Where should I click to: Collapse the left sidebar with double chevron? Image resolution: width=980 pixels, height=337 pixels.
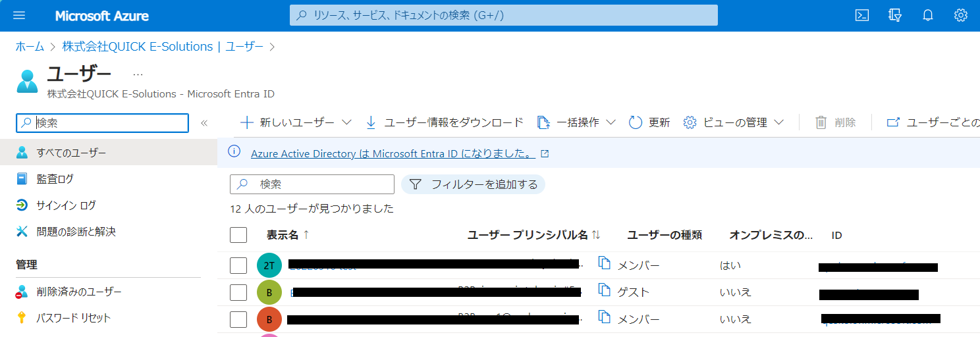click(204, 123)
